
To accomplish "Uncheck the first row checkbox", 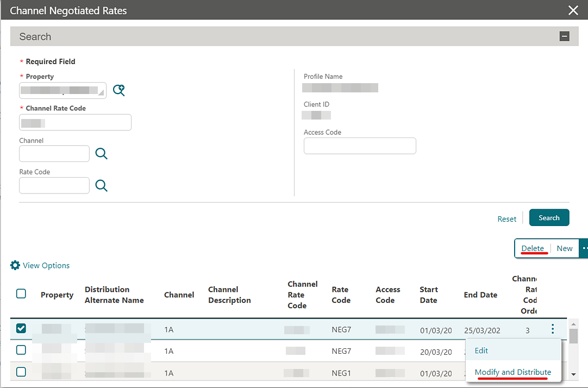I will (21, 328).
